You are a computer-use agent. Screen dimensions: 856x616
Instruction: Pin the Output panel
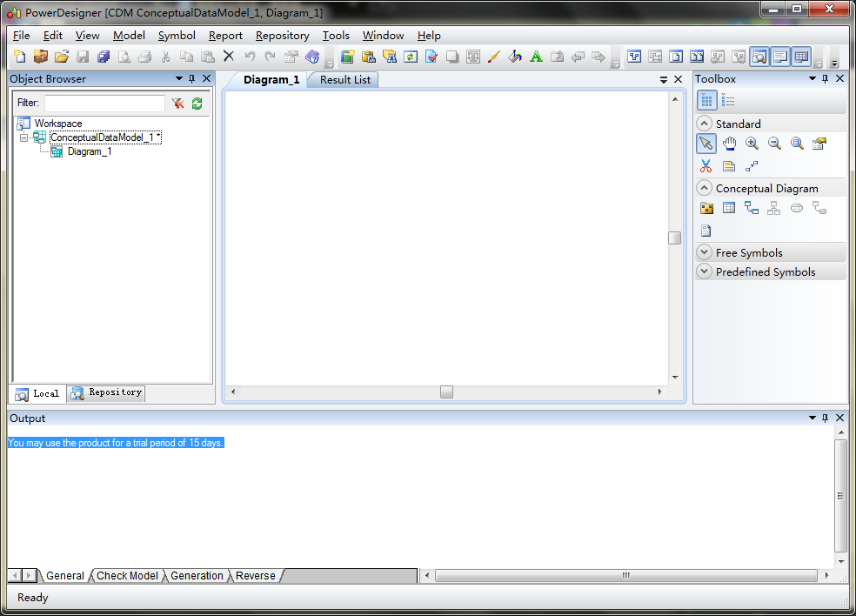pyautogui.click(x=825, y=418)
